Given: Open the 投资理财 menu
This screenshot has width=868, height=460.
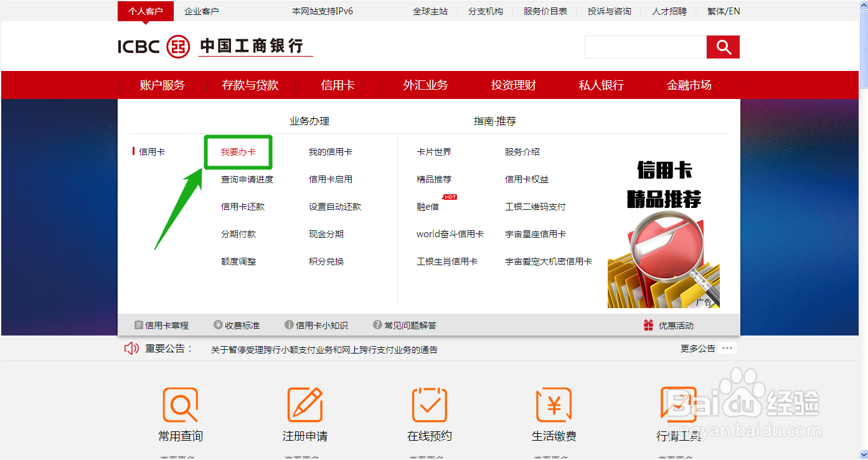Looking at the screenshot, I should (x=514, y=85).
